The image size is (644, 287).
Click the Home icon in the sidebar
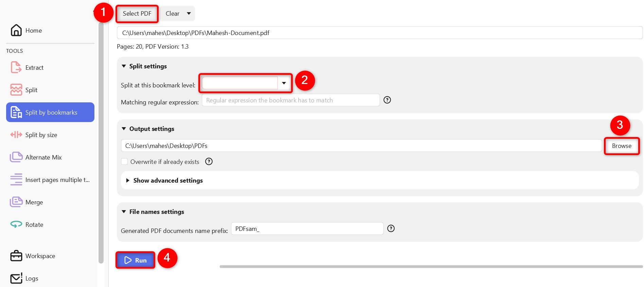pos(16,30)
